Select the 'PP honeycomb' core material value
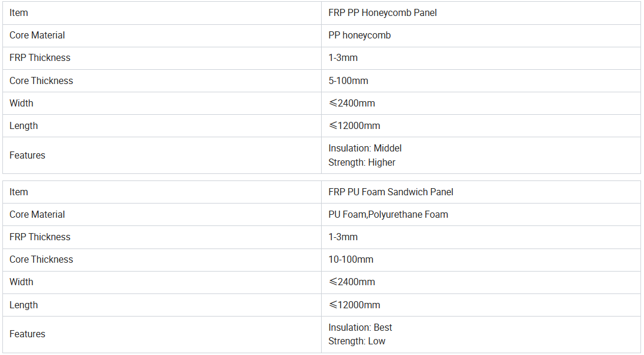644x355 pixels. [360, 35]
